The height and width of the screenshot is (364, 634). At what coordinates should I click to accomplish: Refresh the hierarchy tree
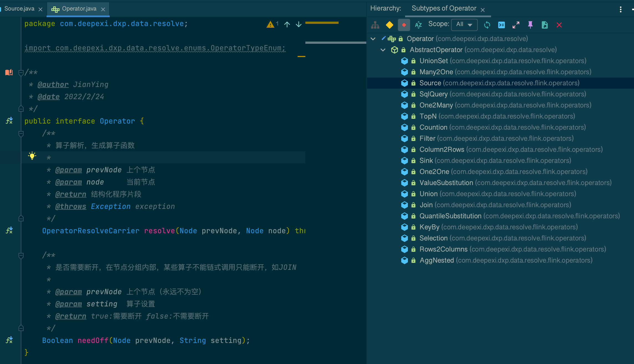pos(487,25)
